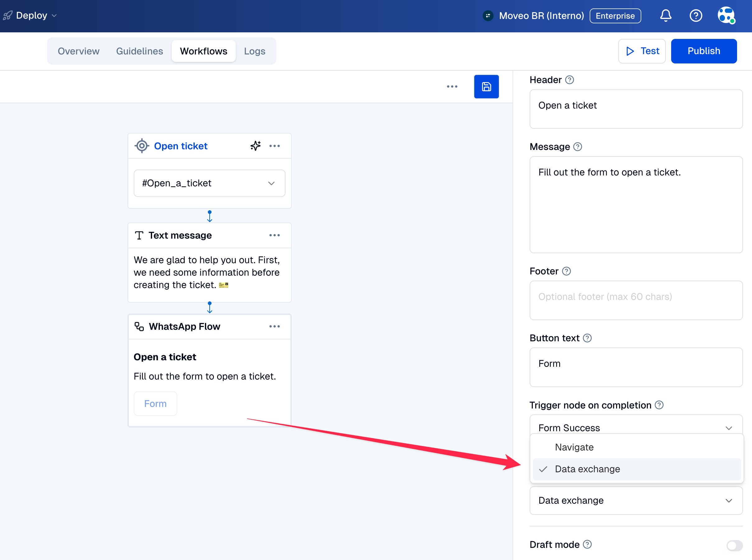Open WhatsApp Flow node's three-dot menu
This screenshot has width=752, height=560.
[274, 326]
